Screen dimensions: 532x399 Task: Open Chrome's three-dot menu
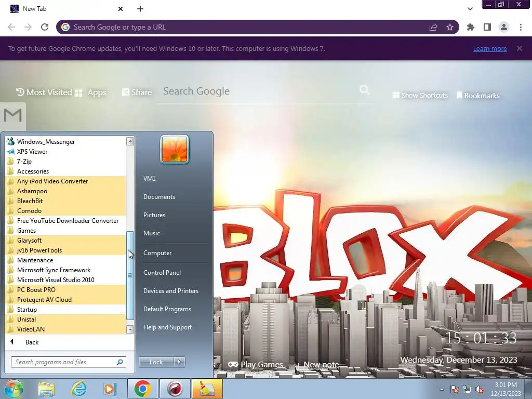click(521, 27)
